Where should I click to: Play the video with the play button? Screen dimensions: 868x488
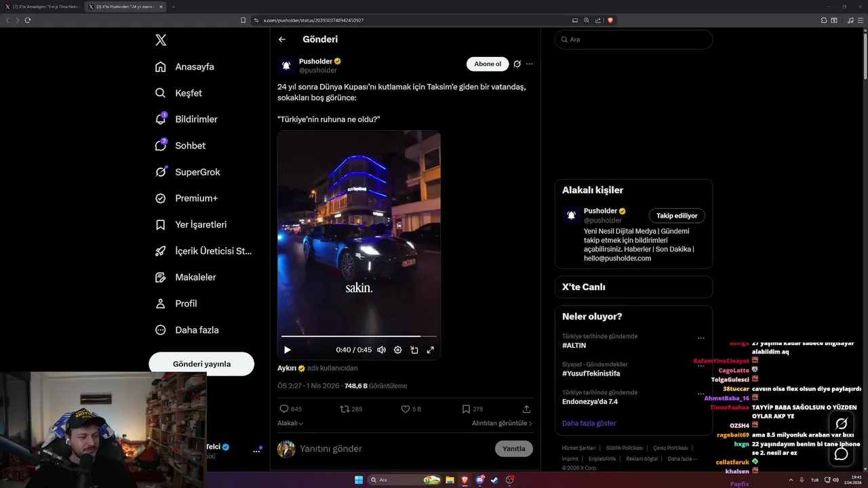point(288,350)
